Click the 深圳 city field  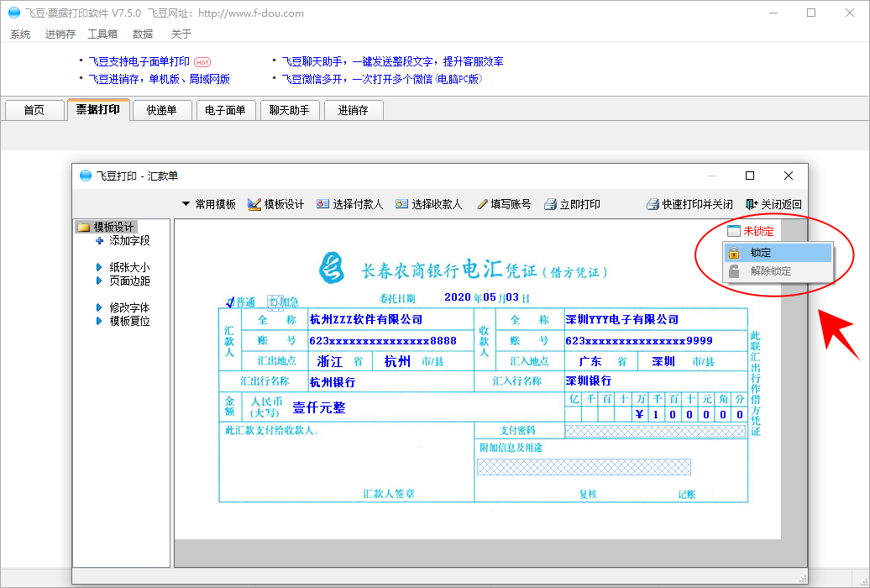663,361
